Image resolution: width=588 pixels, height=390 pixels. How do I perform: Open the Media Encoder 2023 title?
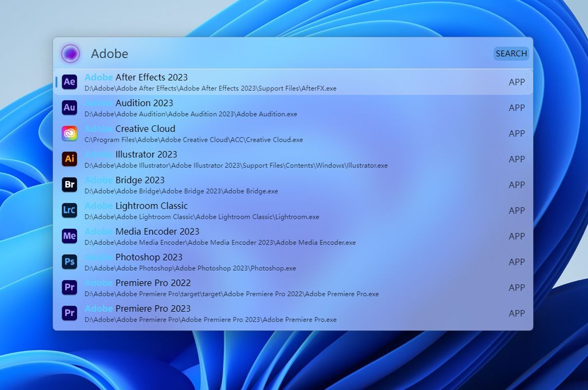click(142, 232)
